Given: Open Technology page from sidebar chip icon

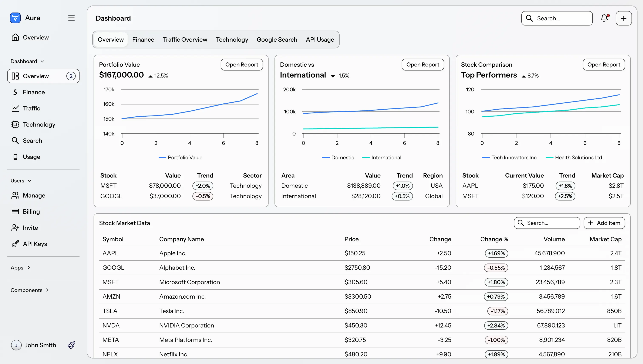Looking at the screenshot, I should tap(15, 124).
